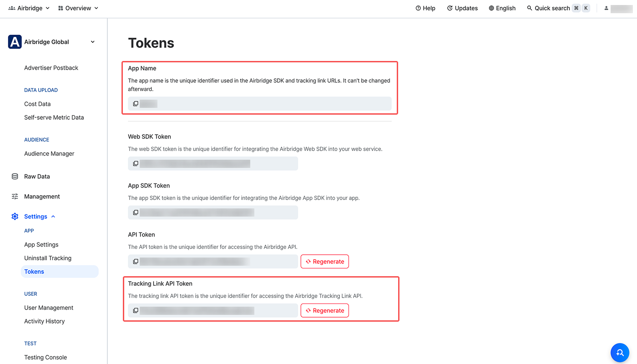Click the Tokens page heading
The height and width of the screenshot is (364, 637).
click(x=151, y=43)
